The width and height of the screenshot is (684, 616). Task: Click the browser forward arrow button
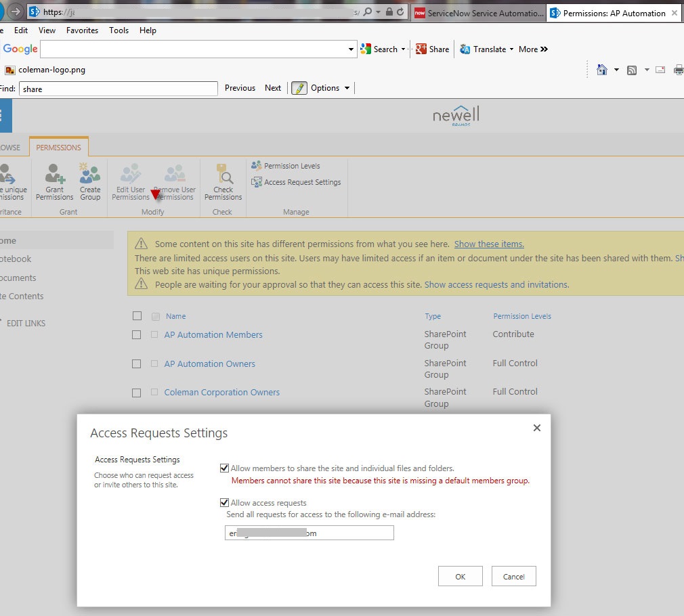pos(16,12)
